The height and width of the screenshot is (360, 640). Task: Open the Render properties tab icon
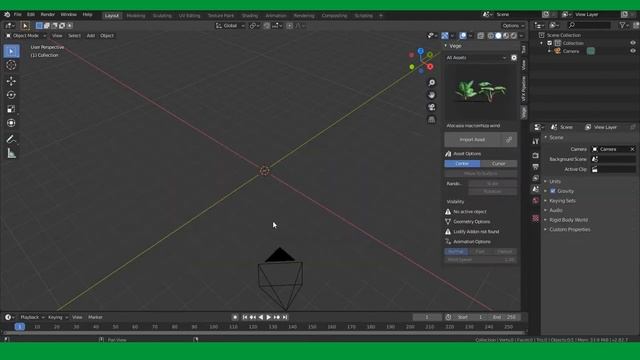click(x=536, y=156)
